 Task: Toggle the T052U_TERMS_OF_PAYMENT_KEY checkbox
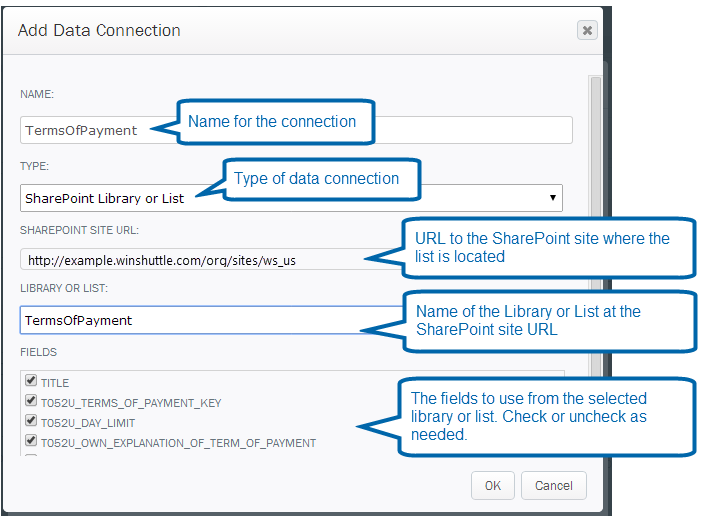click(x=31, y=400)
